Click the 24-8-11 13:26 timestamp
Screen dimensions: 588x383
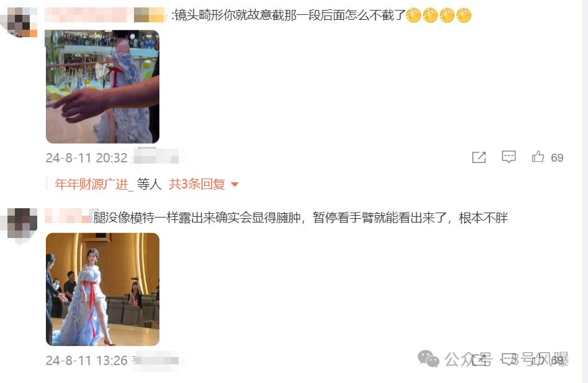(x=87, y=361)
